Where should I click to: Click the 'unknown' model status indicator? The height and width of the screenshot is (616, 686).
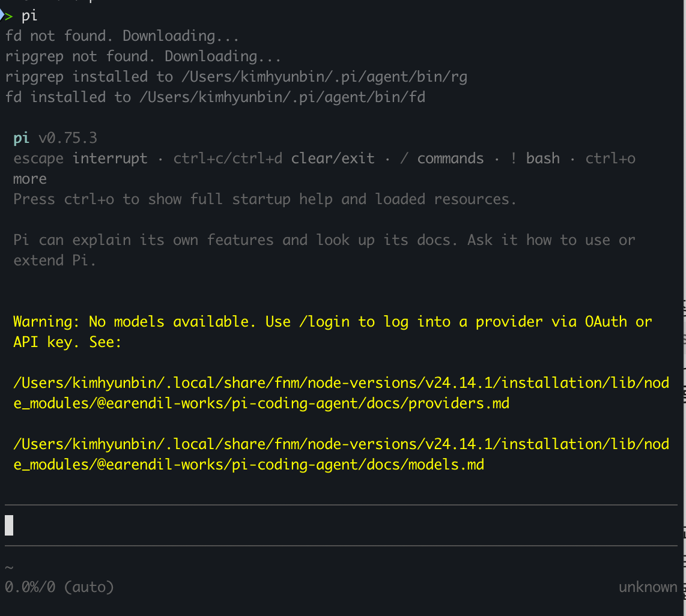648,587
